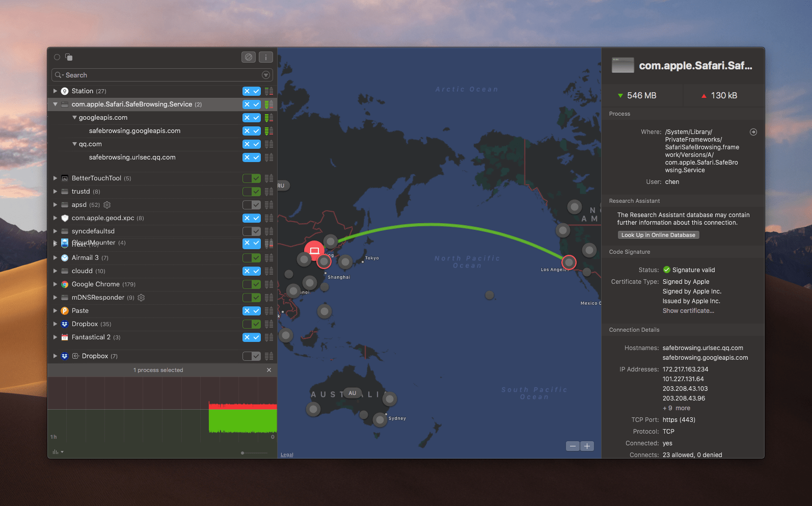Collapse the com.apple.Safari.SafeBrowsing.Service row

55,104
